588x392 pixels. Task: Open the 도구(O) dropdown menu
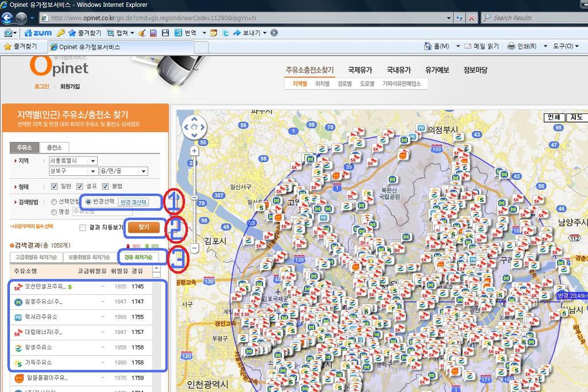pyautogui.click(x=566, y=46)
